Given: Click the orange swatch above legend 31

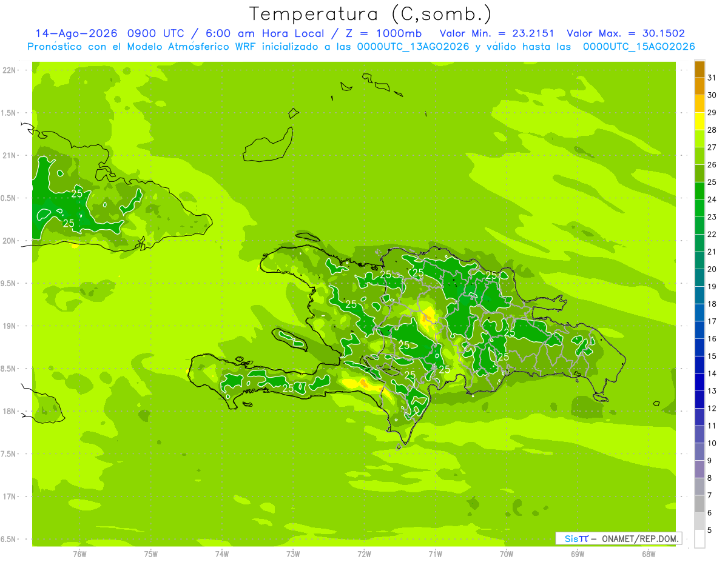Looking at the screenshot, I should [x=699, y=69].
